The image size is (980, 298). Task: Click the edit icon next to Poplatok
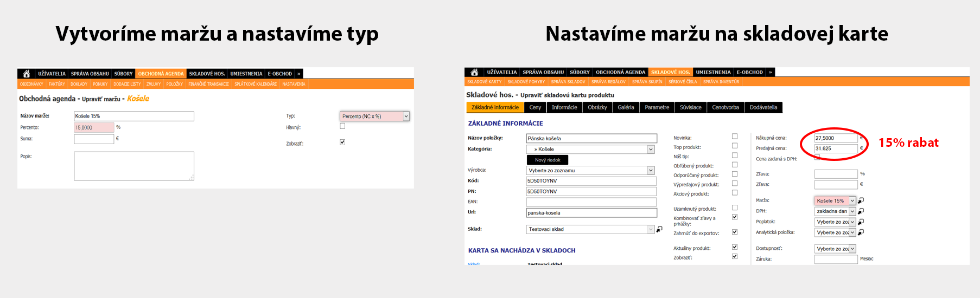pos(861,222)
